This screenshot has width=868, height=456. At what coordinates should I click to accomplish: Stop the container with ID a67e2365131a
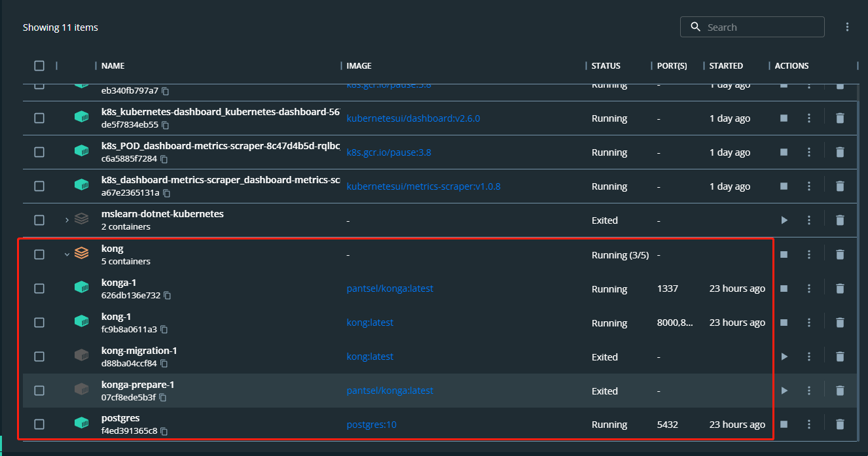click(784, 186)
